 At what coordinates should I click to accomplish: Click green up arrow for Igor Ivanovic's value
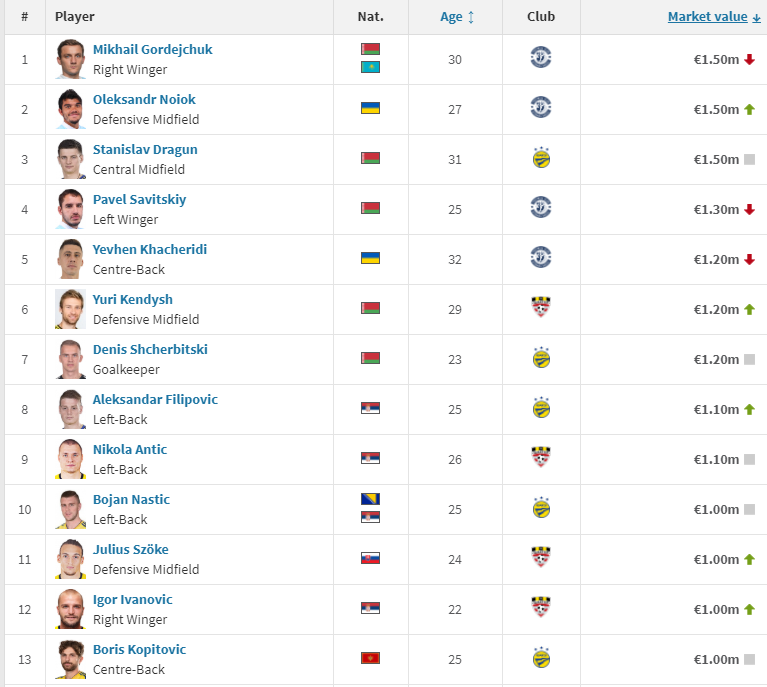tap(749, 609)
